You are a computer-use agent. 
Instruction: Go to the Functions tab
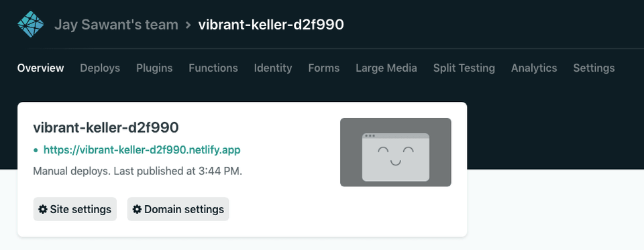click(213, 68)
